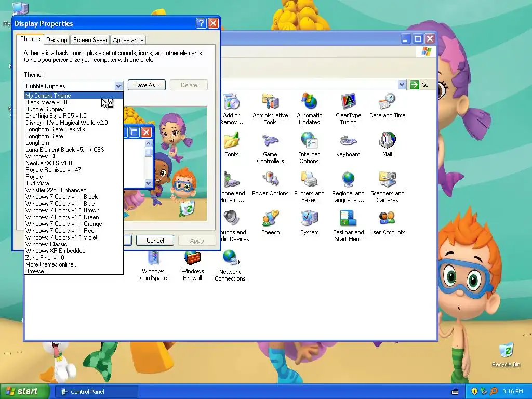Choose More themes online... entry
Image resolution: width=532 pixels, height=399 pixels.
(74, 264)
